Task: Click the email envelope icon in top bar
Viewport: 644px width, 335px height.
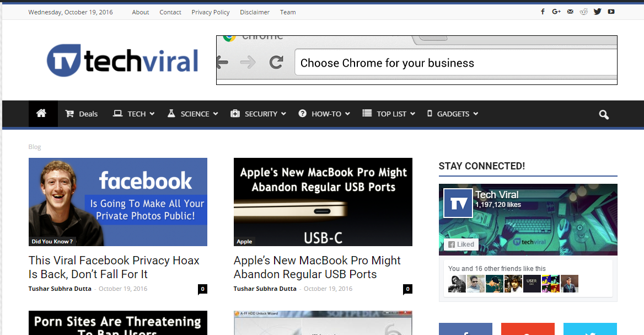Action: [570, 12]
